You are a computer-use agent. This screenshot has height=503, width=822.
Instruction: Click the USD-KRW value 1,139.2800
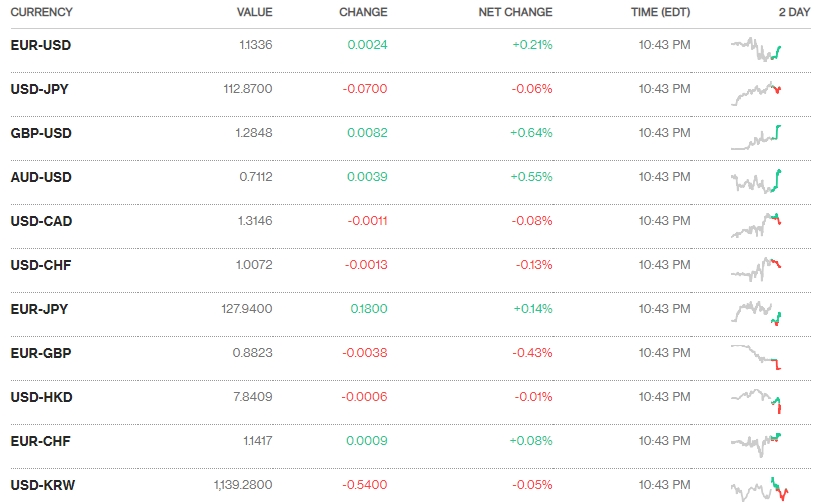(x=243, y=485)
